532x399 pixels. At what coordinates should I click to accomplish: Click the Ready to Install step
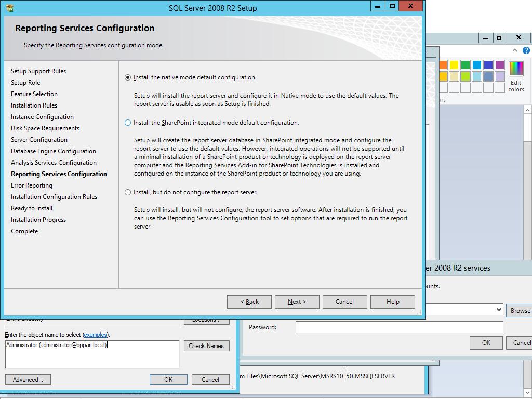[32, 208]
